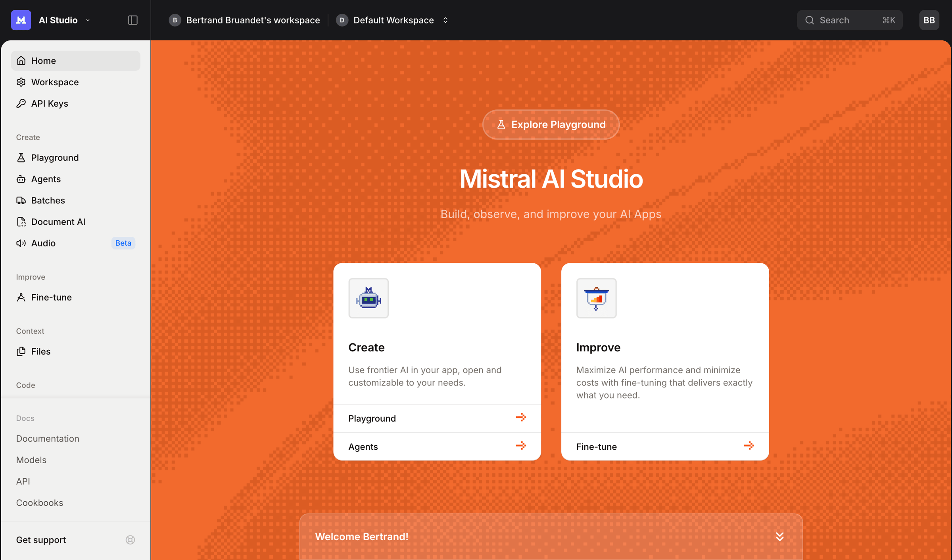Open the Documentation link
952x560 pixels.
coord(48,438)
